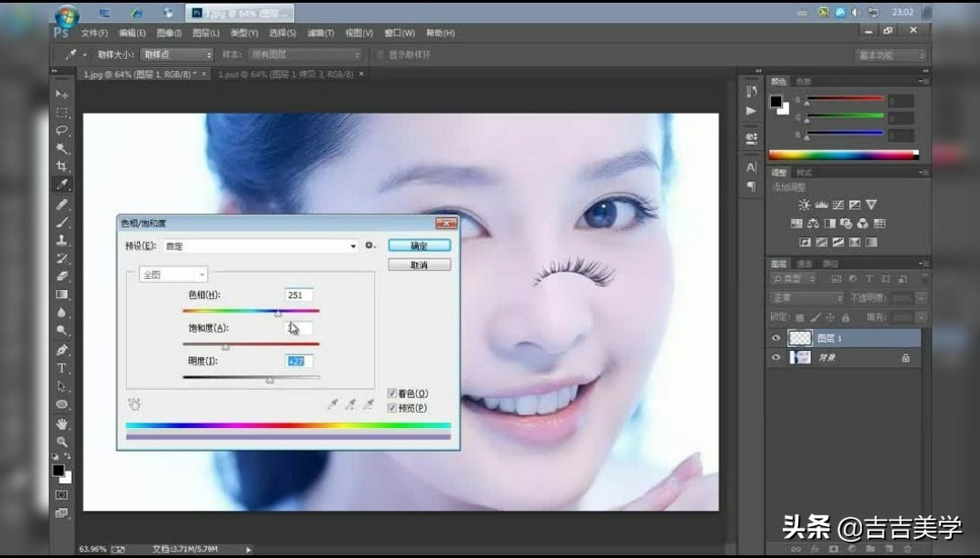Viewport: 980px width, 558px height.
Task: Open the 滤镜(T) menu
Action: point(321,34)
